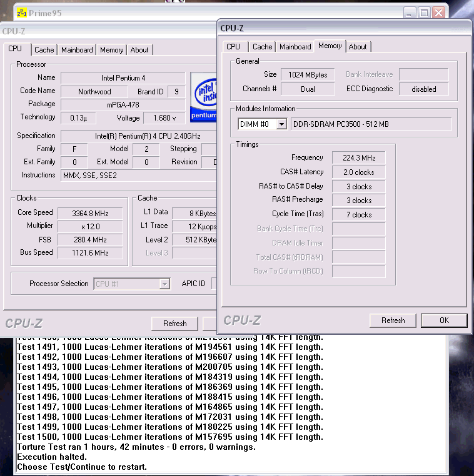Click the Specification field Pentium 4 CPU 2.40GHz
474x476 pixels.
[x=139, y=136]
